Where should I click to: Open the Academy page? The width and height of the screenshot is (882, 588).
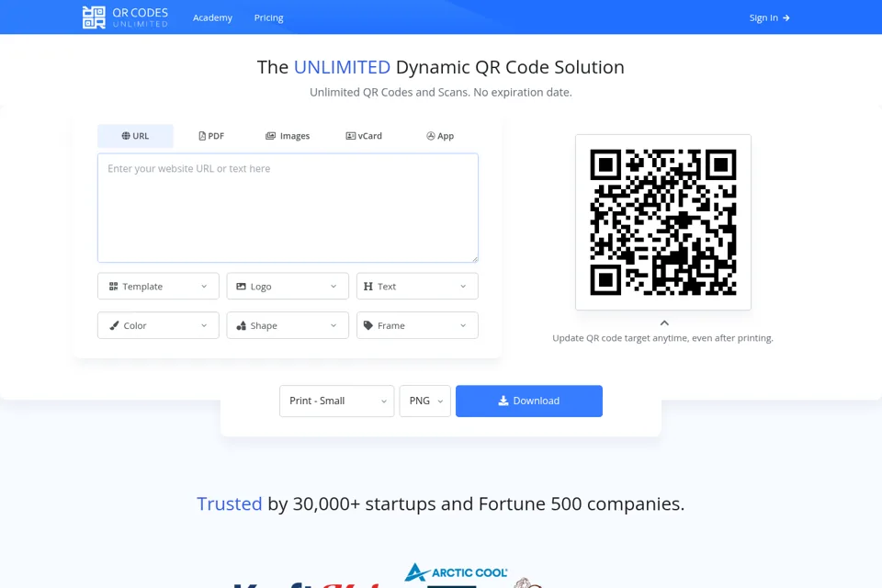click(x=212, y=18)
